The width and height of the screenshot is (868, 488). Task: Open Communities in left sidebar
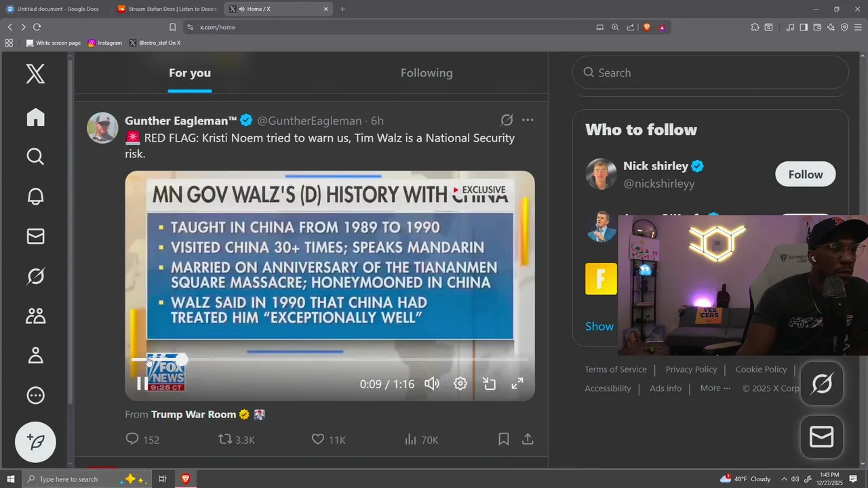click(35, 316)
